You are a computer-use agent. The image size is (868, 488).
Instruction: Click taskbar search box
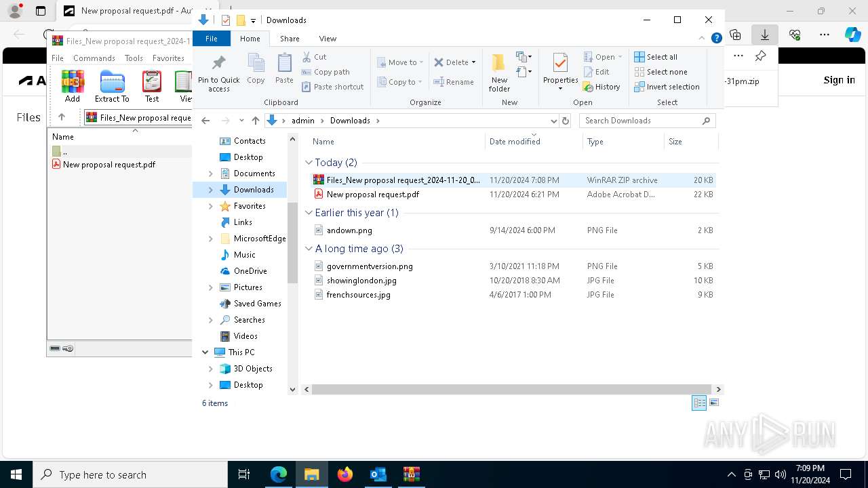tap(130, 474)
